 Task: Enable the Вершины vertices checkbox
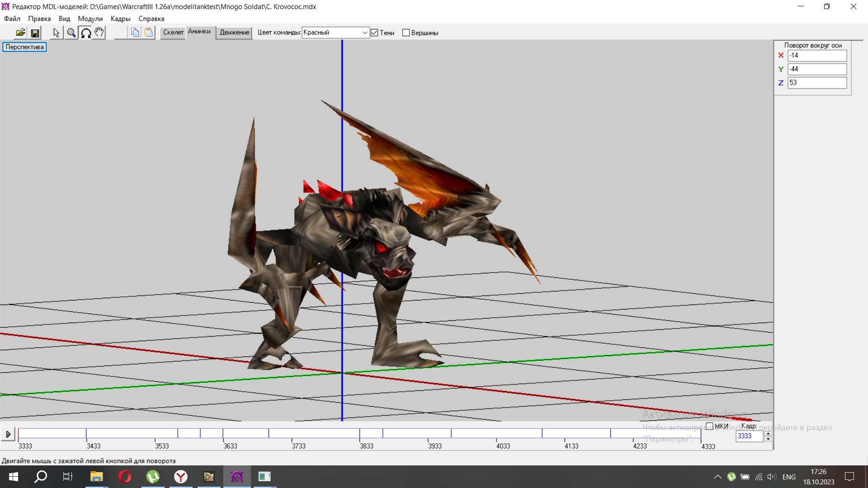point(406,33)
